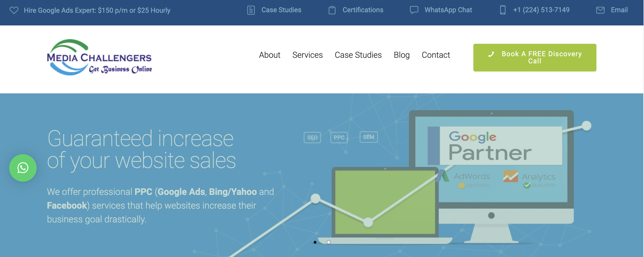Viewport: 644px width, 257px height.
Task: Open the floating green WhatsApp chat button
Action: pos(23,168)
